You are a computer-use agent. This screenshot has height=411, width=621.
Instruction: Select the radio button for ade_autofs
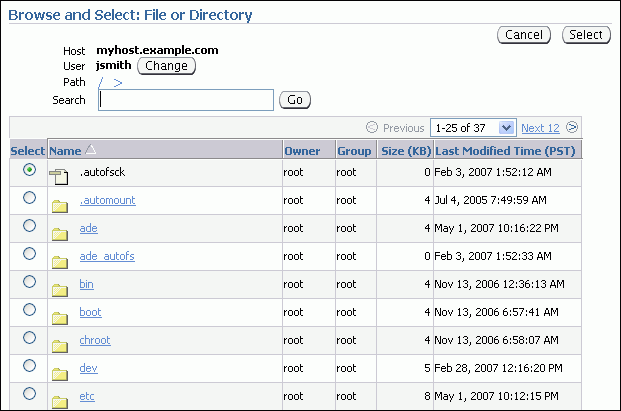(x=29, y=254)
